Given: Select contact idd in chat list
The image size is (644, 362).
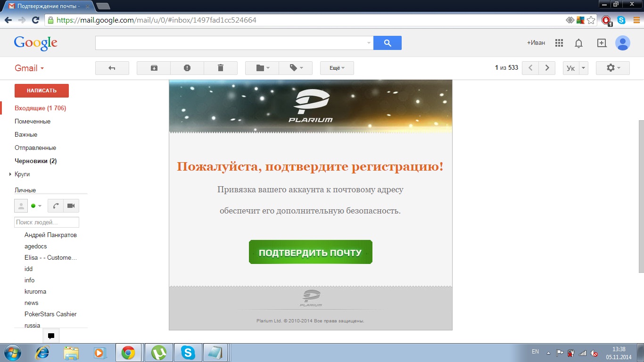Looking at the screenshot, I should click(x=29, y=269).
